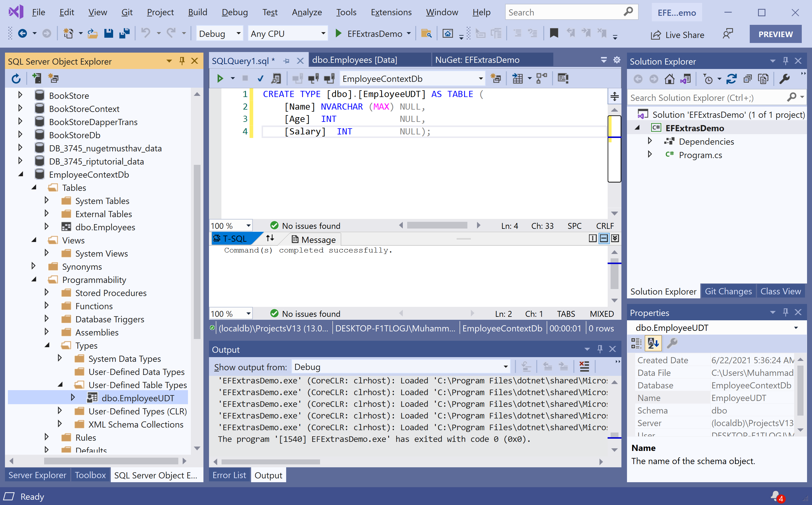812x505 pixels.
Task: Click the Execute query green arrow
Action: pyautogui.click(x=220, y=79)
